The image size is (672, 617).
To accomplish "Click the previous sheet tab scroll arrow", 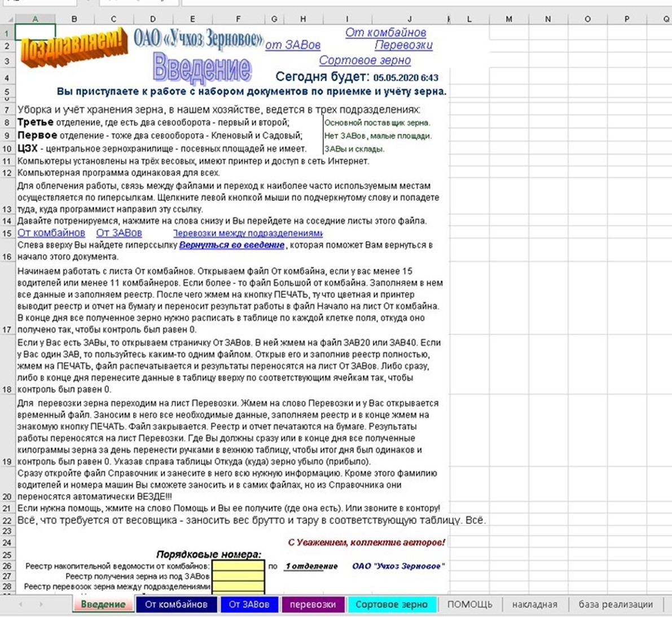I will click(x=20, y=604).
